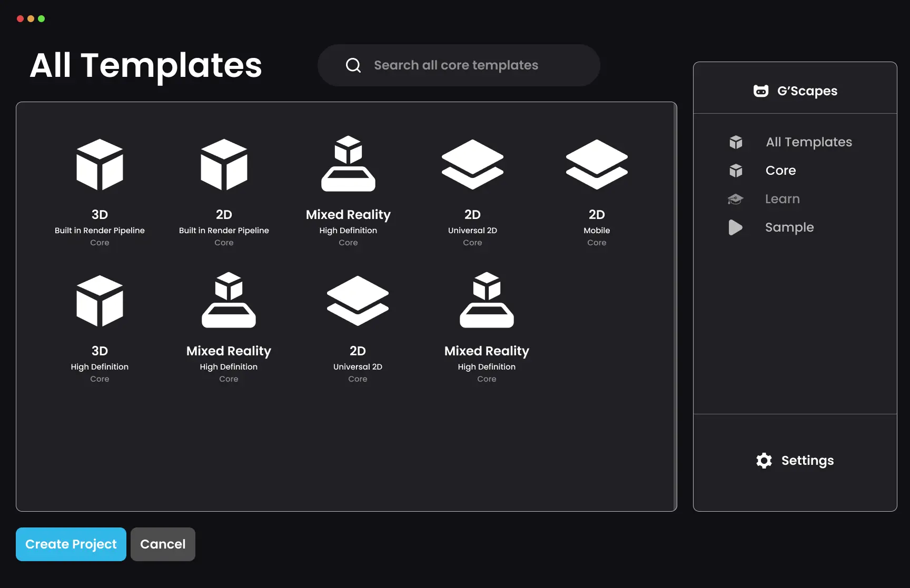Choose the second-row 2D Universal 2D layers icon

click(x=358, y=301)
